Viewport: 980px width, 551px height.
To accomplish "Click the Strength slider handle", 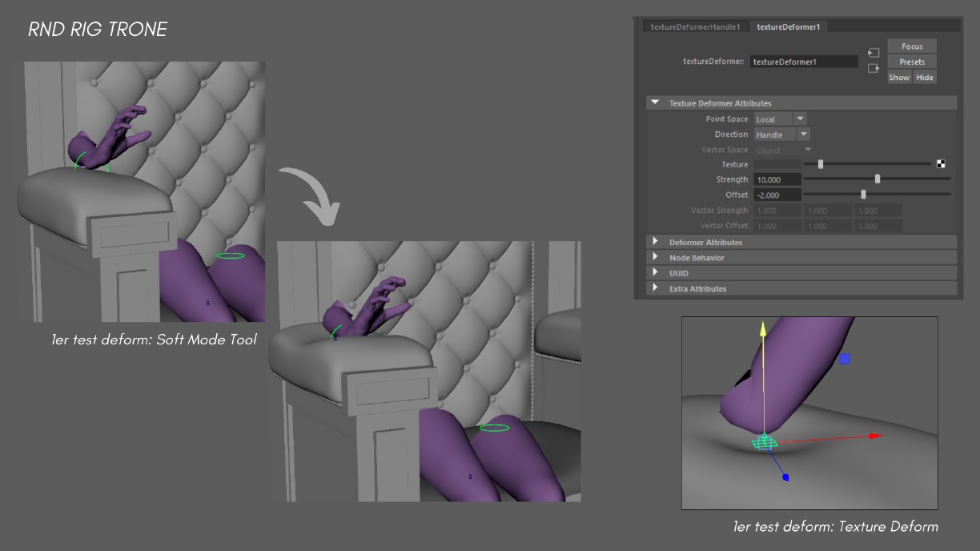I will click(x=878, y=179).
